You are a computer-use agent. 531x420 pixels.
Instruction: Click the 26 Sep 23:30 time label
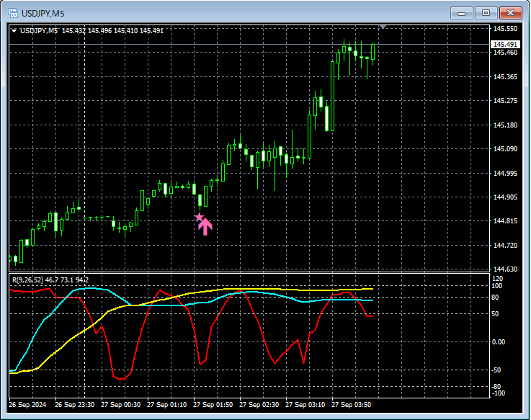(x=74, y=404)
